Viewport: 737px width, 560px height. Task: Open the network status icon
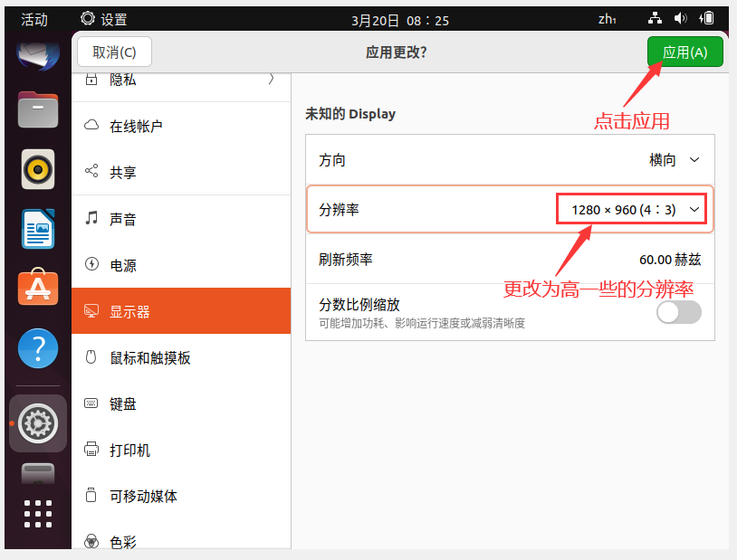pos(655,19)
